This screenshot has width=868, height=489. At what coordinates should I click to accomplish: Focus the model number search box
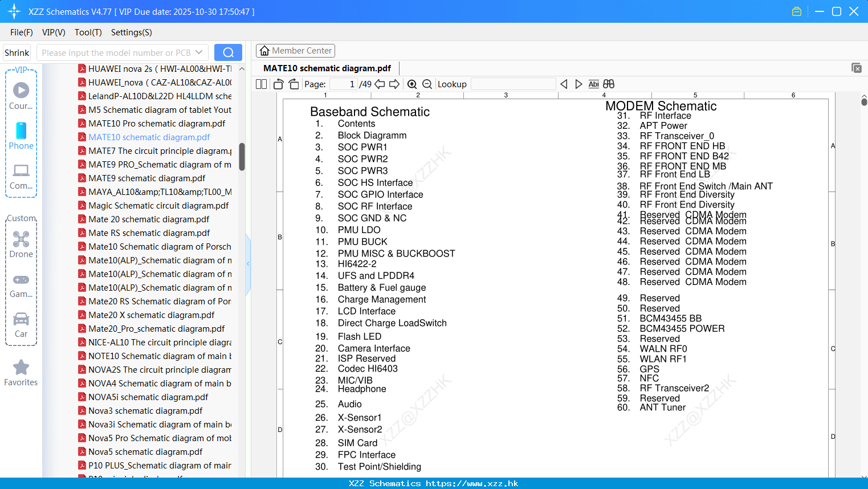(x=116, y=52)
